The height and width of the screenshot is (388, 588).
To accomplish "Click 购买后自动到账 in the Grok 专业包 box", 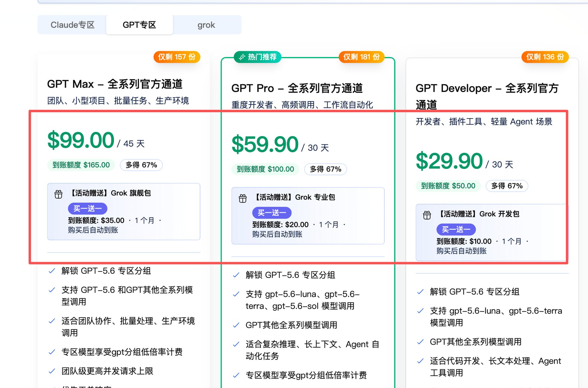I will coord(277,234).
